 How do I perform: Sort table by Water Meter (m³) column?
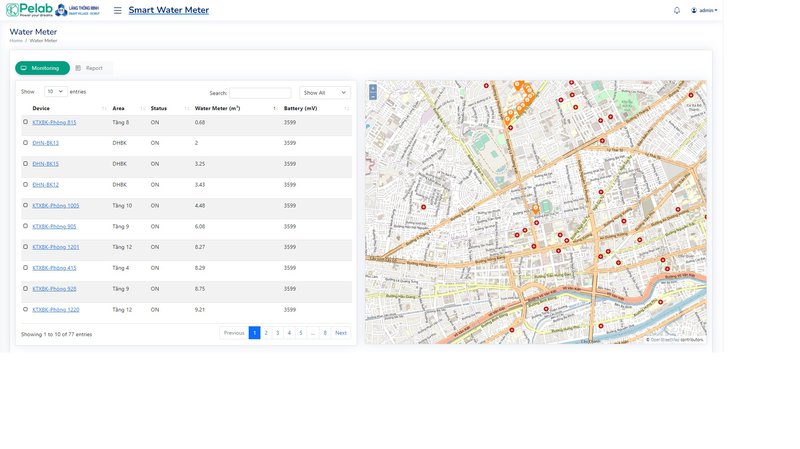click(x=236, y=108)
